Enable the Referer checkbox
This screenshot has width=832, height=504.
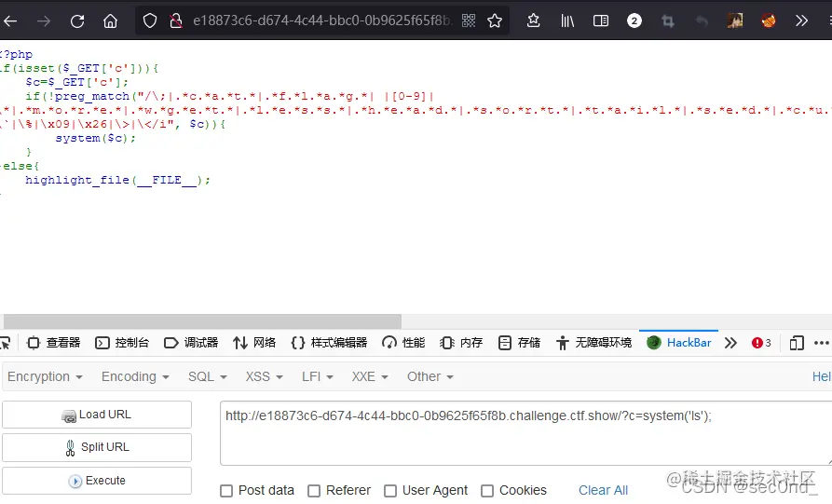click(314, 491)
